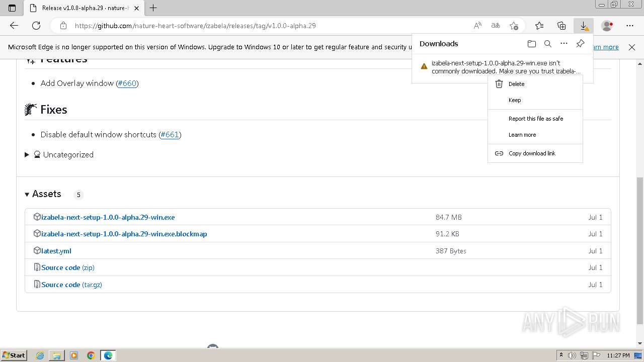Click the 84.7 MB file size
644x362 pixels.
[x=449, y=217]
